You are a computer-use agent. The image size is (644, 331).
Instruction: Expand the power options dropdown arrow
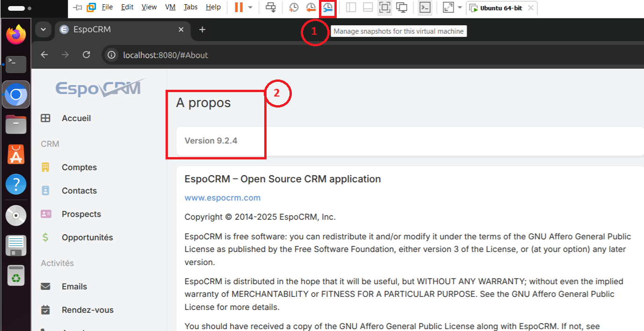coord(250,7)
